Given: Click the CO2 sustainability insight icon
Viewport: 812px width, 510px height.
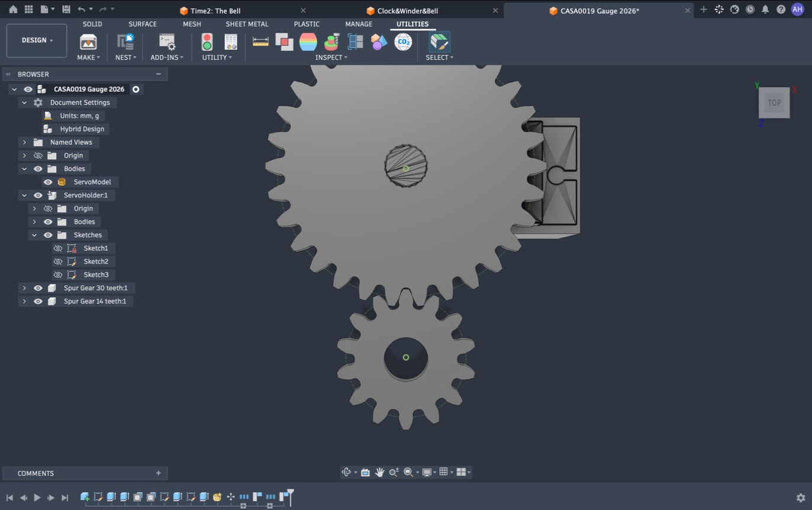Looking at the screenshot, I should click(x=403, y=41).
